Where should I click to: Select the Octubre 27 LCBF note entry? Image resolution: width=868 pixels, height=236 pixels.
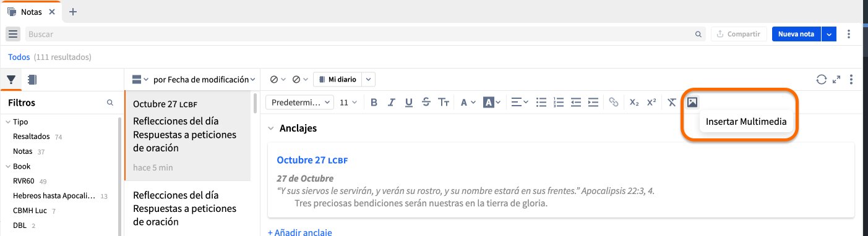coord(187,136)
